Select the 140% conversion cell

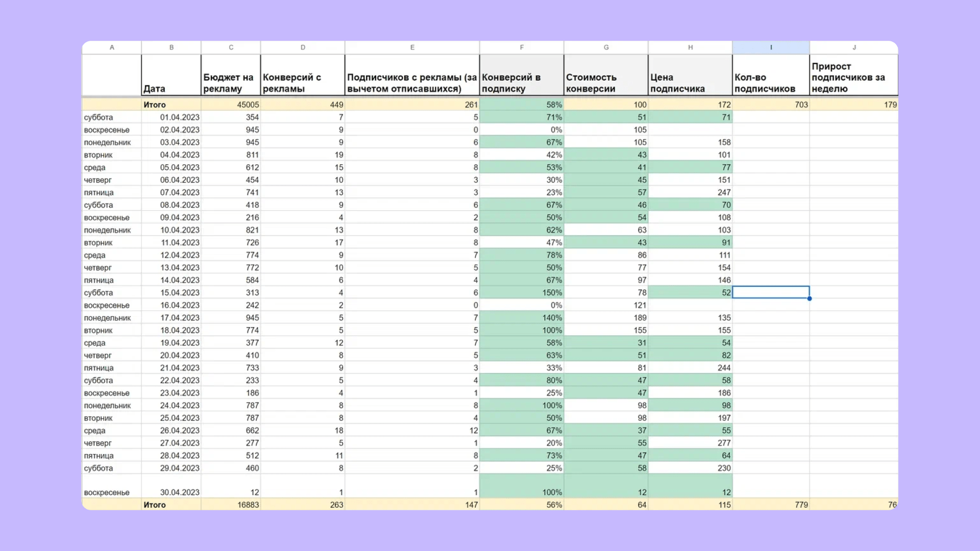coord(522,318)
